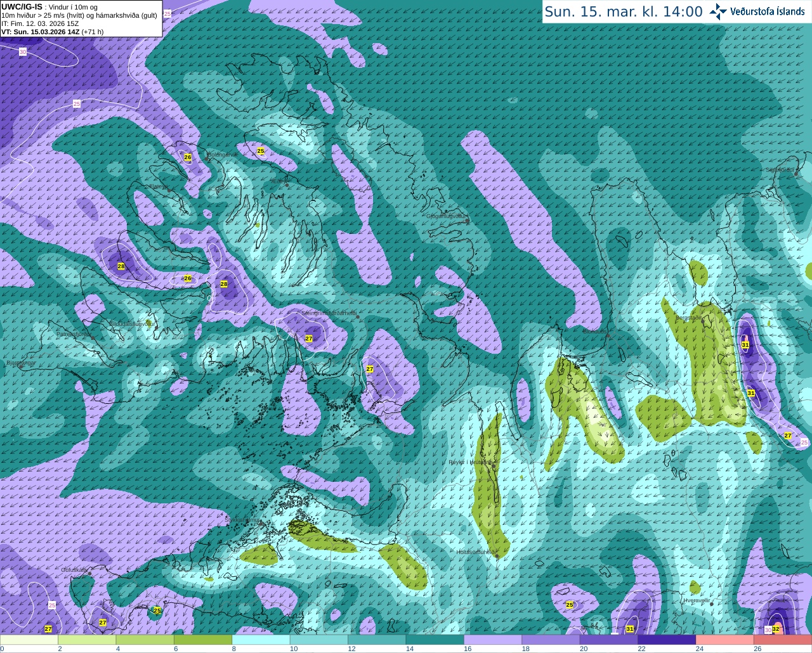The width and height of the screenshot is (812, 653).
Task: Select the Siglufjörður station label
Action: [x=780, y=170]
